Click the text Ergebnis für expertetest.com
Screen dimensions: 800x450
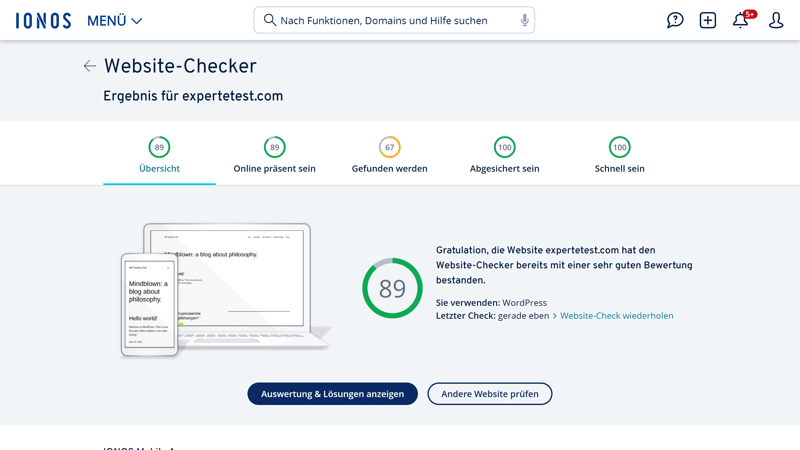(x=193, y=96)
